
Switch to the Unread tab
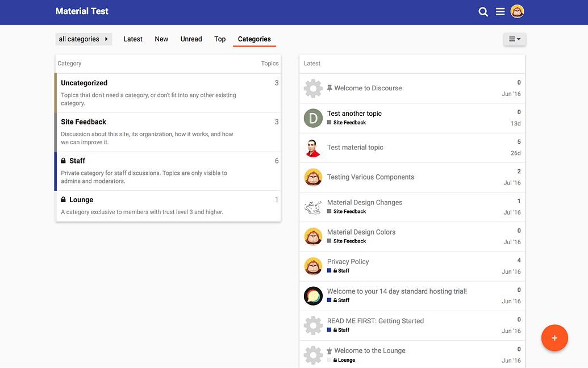(x=191, y=39)
